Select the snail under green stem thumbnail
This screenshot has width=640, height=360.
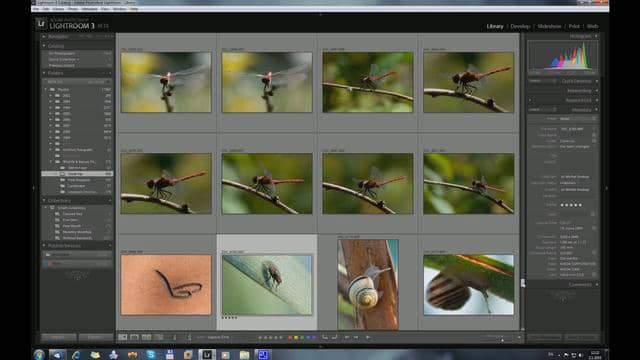[469, 285]
